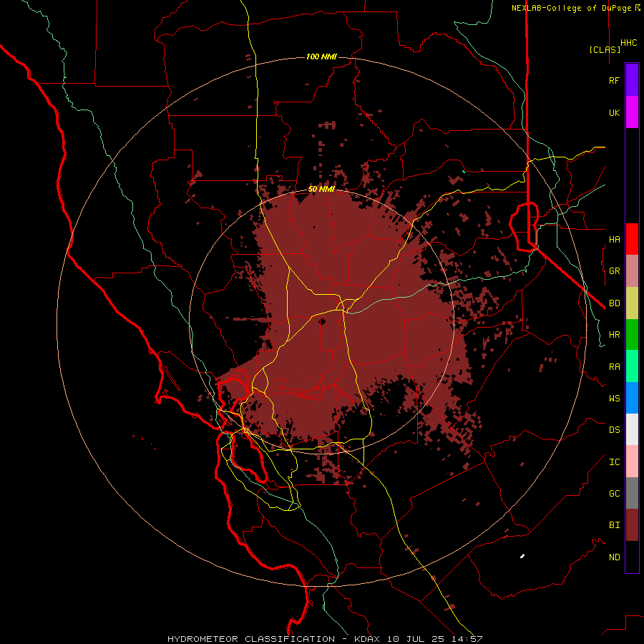Pick the HR green legend swatch
The height and width of the screenshot is (644, 644).
632,335
